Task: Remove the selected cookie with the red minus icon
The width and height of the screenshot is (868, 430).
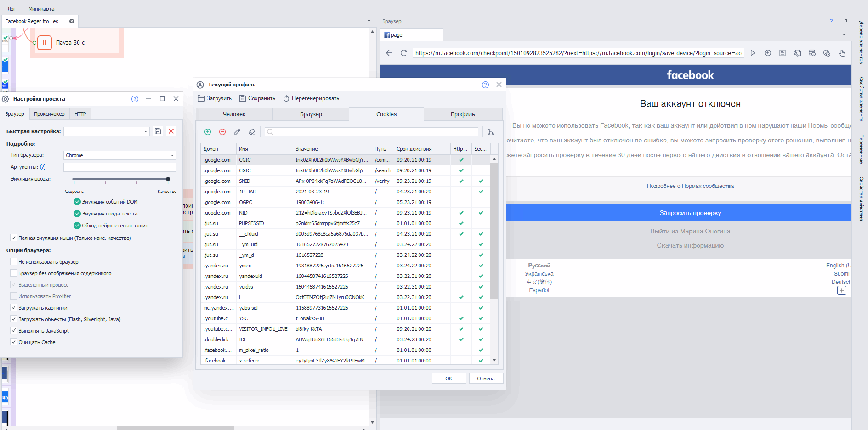Action: coord(222,132)
